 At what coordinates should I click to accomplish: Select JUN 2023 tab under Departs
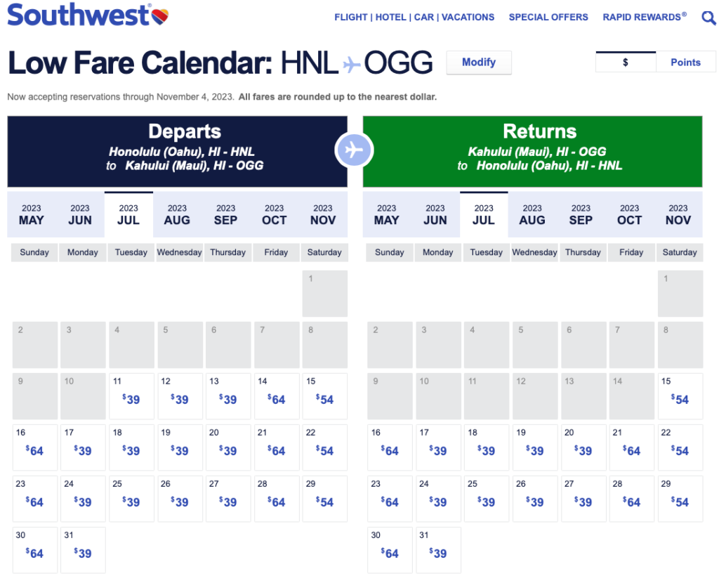[80, 214]
